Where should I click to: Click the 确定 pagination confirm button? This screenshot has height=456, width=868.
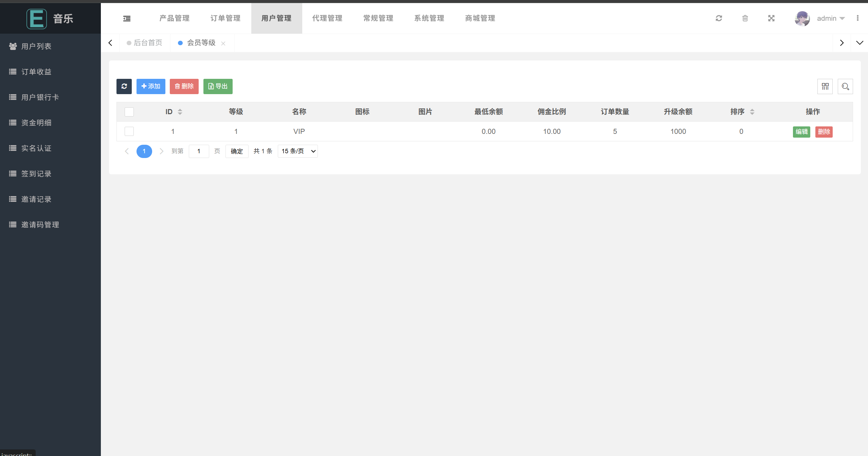pos(237,151)
